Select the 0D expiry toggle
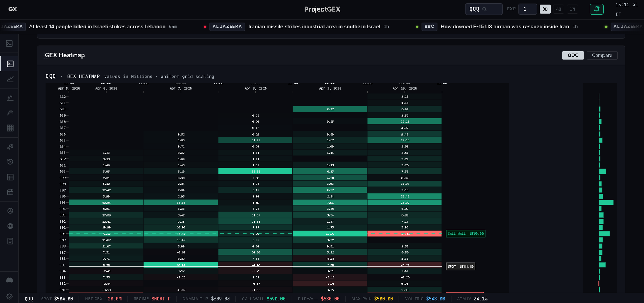The width and height of the screenshot is (644, 303). coord(545,9)
